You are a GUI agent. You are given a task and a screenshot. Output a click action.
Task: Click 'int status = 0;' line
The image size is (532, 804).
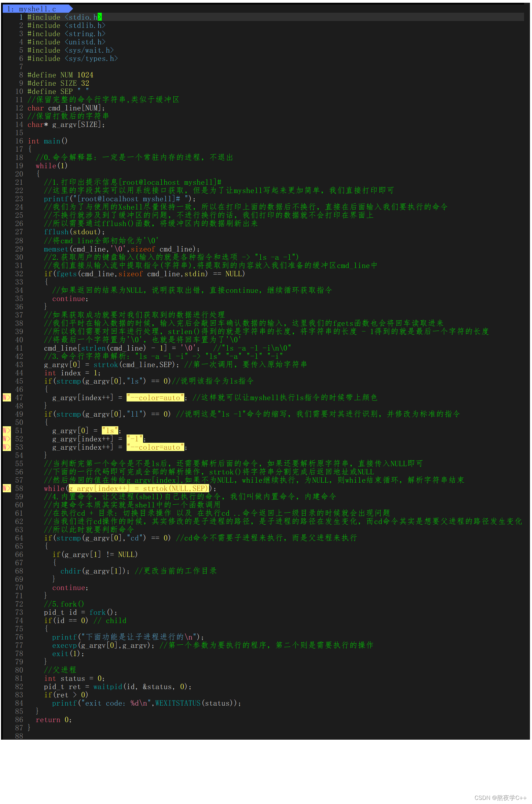coord(74,678)
